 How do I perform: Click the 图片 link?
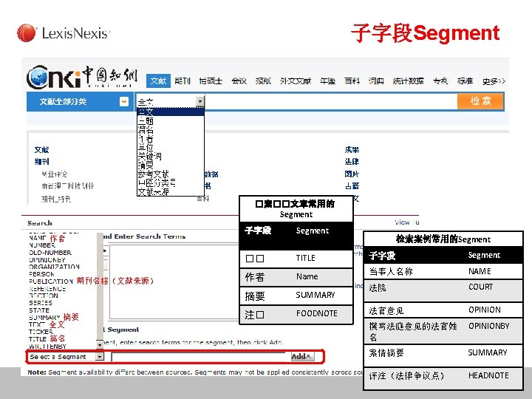pyautogui.click(x=352, y=174)
